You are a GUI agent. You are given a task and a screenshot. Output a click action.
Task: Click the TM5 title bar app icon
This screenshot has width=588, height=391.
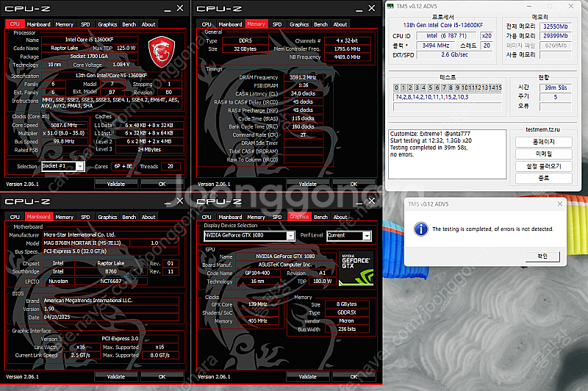(390, 6)
